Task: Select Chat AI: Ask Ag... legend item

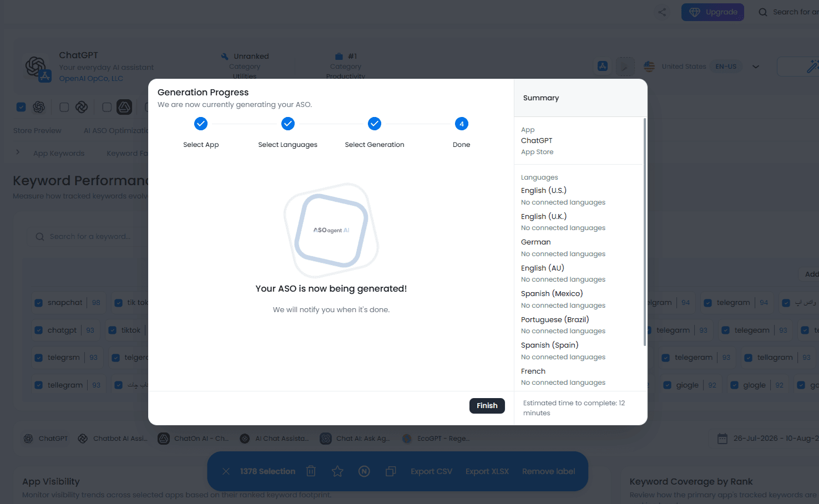Action: click(355, 439)
